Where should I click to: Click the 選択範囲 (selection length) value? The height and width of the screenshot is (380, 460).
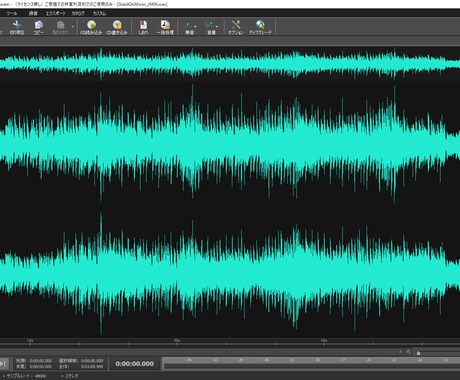click(x=92, y=361)
